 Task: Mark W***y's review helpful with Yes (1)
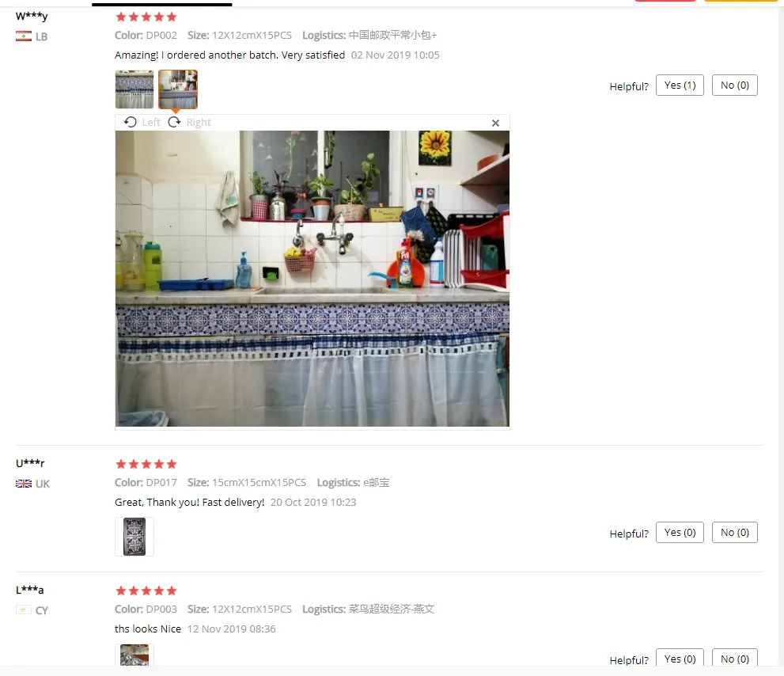pyautogui.click(x=680, y=85)
